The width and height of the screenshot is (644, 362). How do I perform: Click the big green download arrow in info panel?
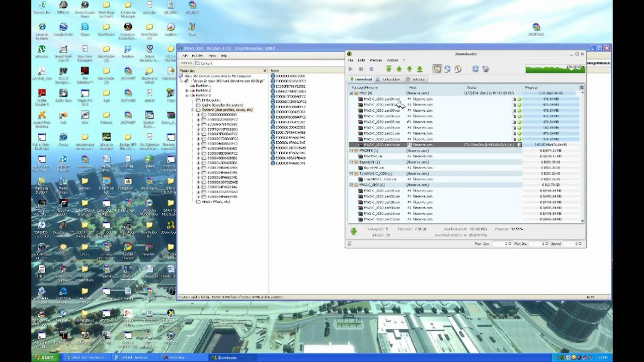point(353,231)
